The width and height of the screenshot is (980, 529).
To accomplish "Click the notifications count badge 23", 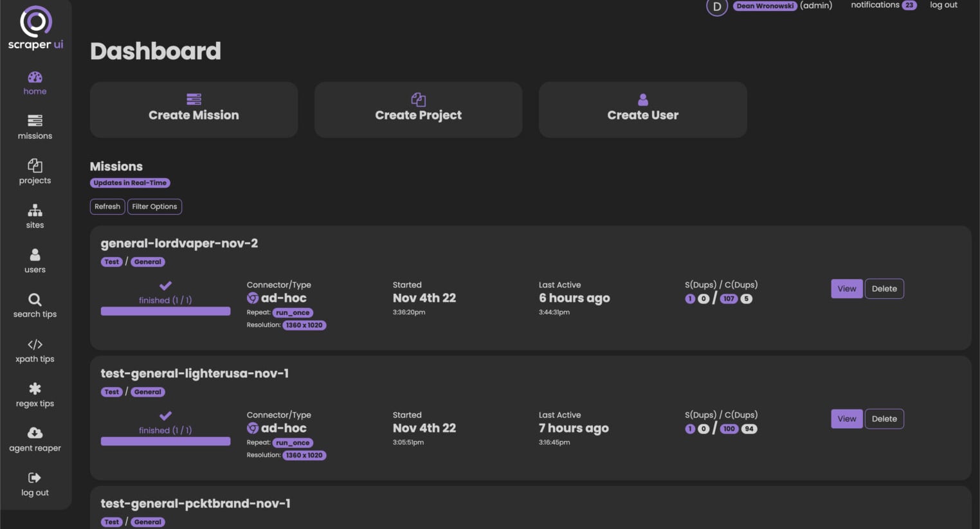I will click(x=909, y=5).
